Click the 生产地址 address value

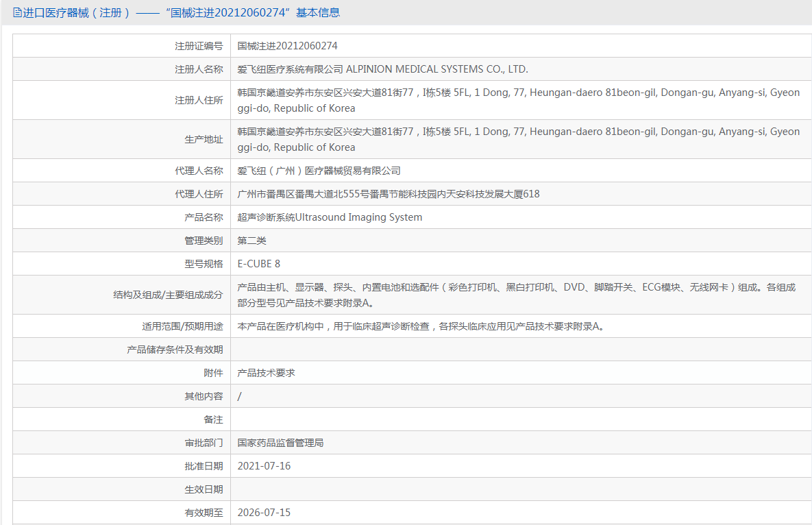(518, 139)
